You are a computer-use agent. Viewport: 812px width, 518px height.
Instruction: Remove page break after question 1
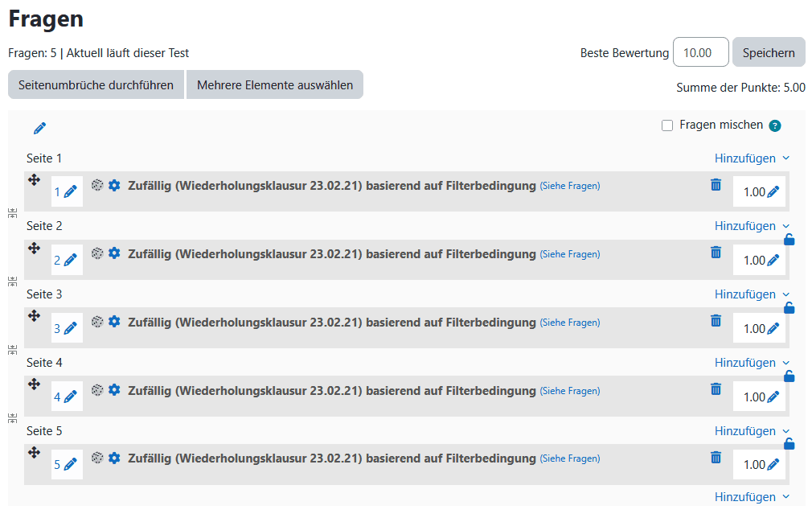tap(13, 213)
